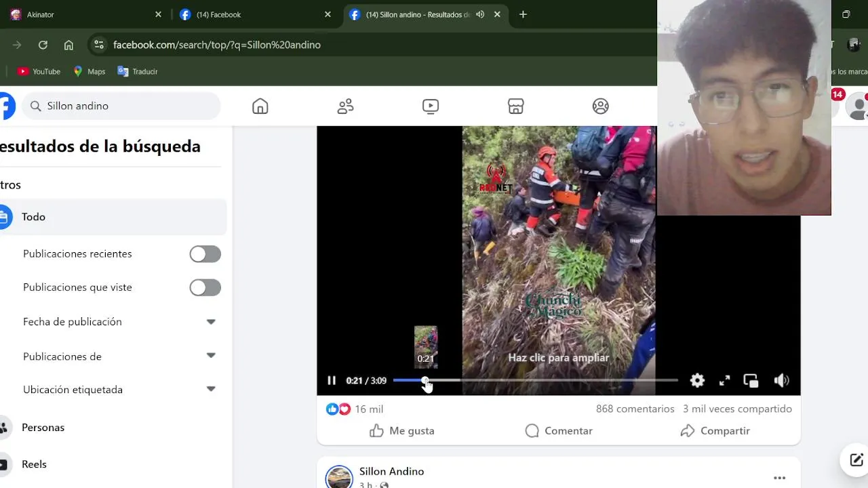Open video settings gear

point(697,381)
